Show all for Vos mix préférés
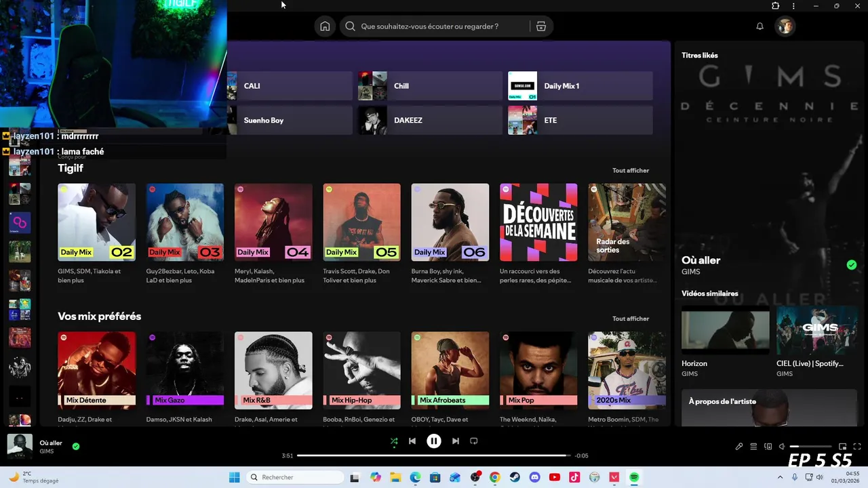The width and height of the screenshot is (868, 488). [631, 319]
